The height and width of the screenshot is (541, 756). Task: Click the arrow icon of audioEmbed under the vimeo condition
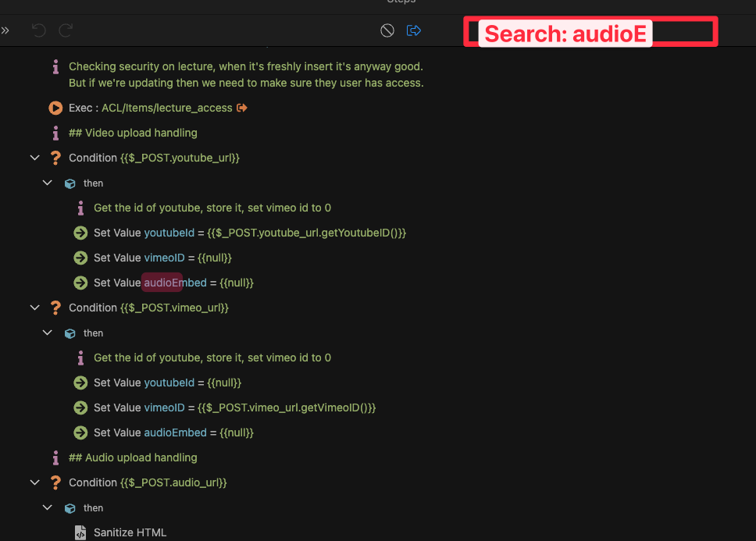pos(80,432)
